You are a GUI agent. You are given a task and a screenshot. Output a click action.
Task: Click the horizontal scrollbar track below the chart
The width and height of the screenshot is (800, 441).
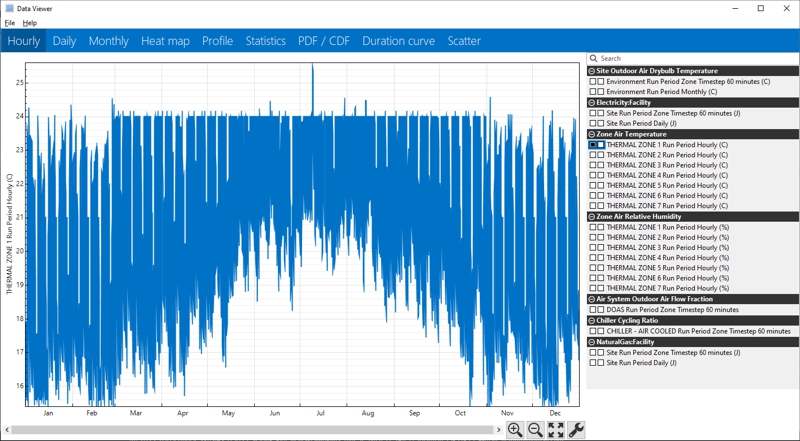click(250, 430)
